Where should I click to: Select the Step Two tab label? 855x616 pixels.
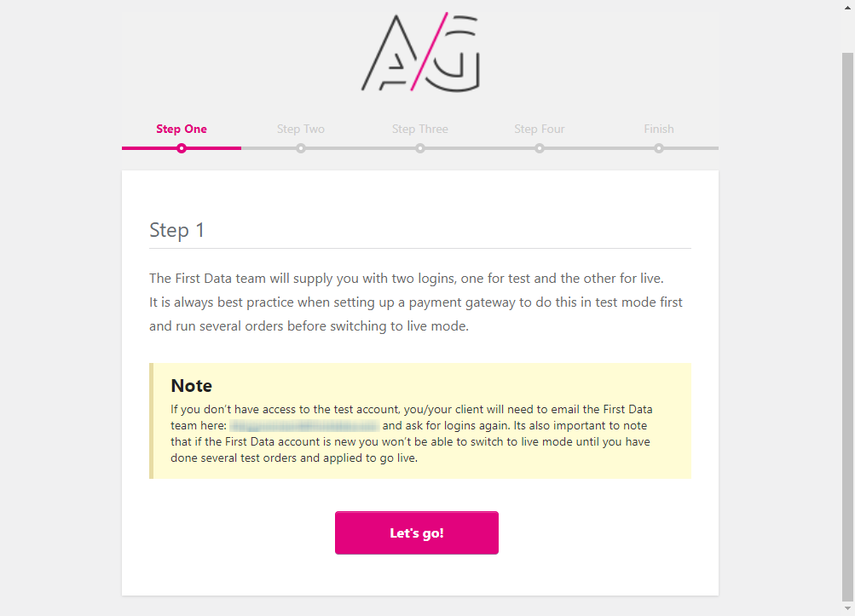[300, 130]
